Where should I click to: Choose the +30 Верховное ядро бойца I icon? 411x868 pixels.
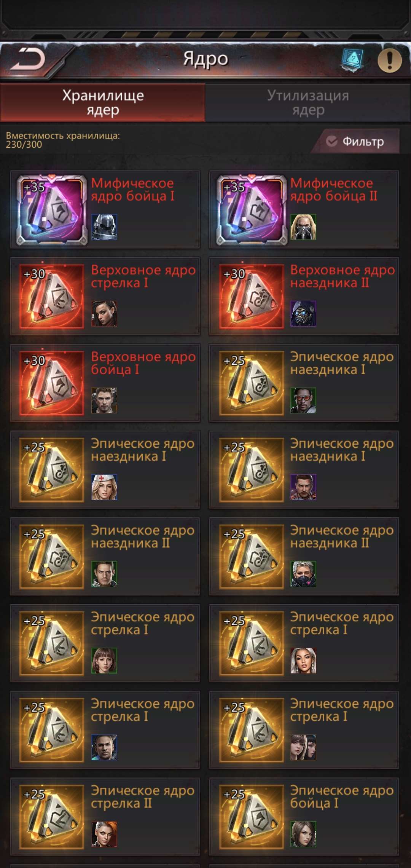(x=52, y=383)
